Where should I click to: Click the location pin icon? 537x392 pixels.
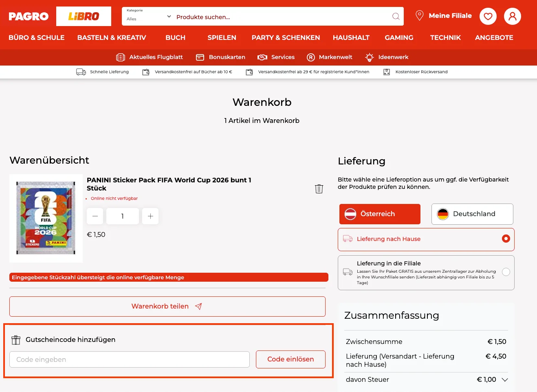[x=419, y=15]
